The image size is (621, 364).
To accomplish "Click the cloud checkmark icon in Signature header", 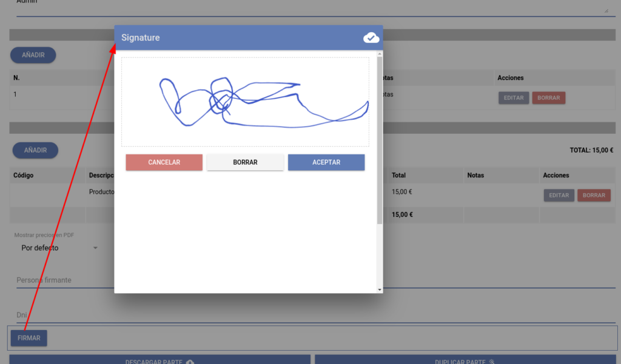I will pos(371,38).
